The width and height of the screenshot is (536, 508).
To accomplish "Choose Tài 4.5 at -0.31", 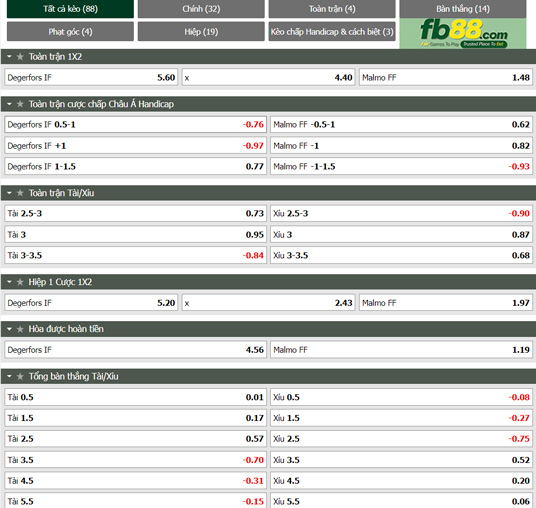I will point(135,481).
